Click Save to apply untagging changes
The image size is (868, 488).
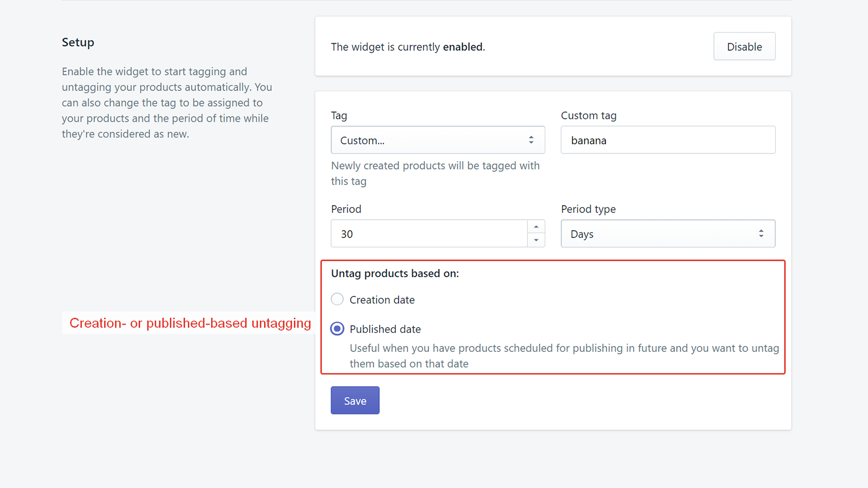pyautogui.click(x=355, y=400)
